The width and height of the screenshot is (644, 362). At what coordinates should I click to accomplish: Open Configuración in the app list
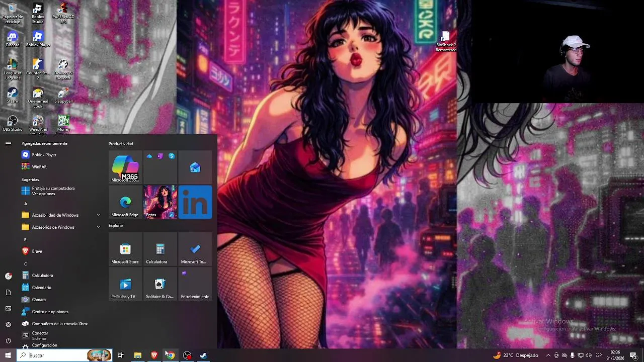60,345
